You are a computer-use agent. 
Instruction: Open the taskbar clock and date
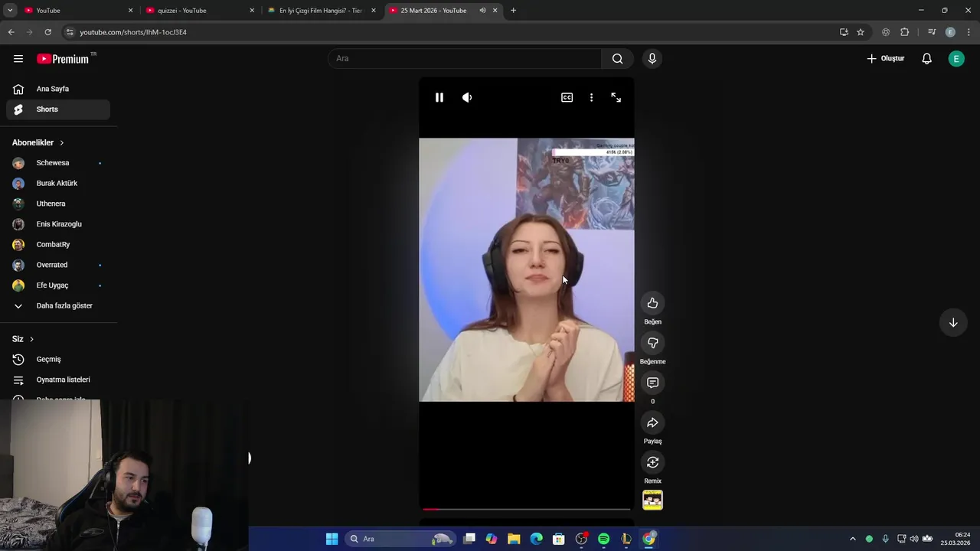[x=955, y=539]
